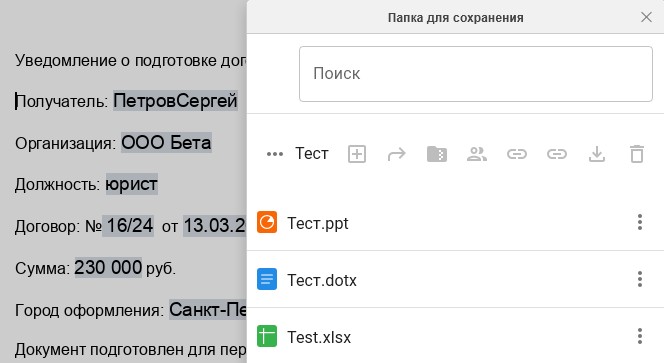This screenshot has height=363, width=664.
Task: Open the three-dot menu for Тест.dotx
Action: point(640,279)
